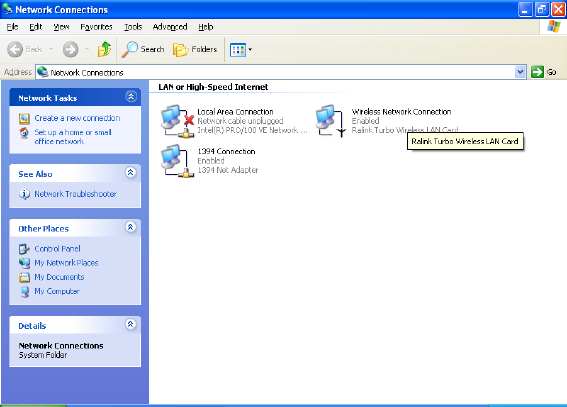Click the address bar Network Connections icon

pyautogui.click(x=43, y=72)
